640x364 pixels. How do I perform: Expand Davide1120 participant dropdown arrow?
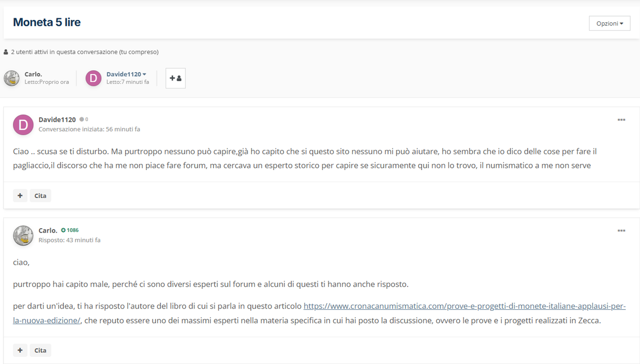144,74
